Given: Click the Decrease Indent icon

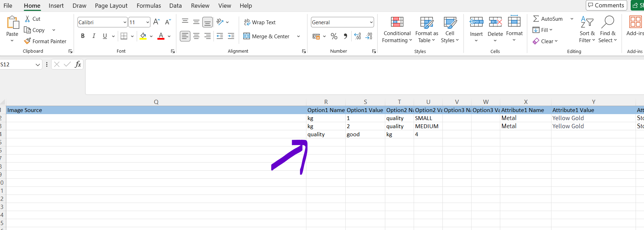Looking at the screenshot, I should pyautogui.click(x=220, y=36).
